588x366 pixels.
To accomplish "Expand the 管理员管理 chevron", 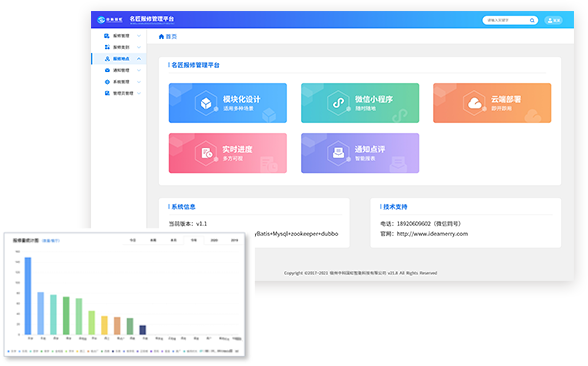I will point(139,93).
